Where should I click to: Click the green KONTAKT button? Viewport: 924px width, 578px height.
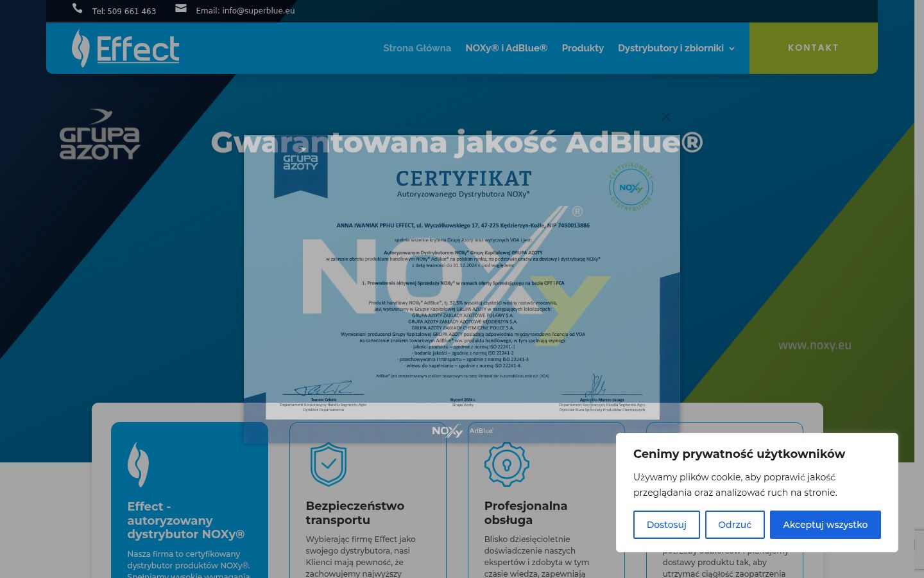[x=814, y=48]
